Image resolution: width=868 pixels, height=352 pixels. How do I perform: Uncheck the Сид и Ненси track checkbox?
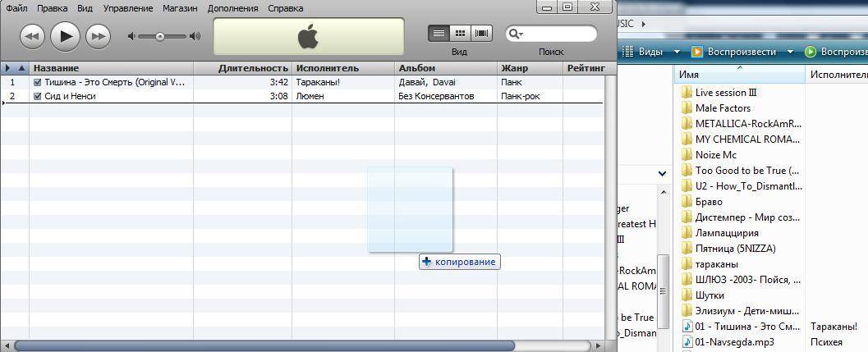coord(37,96)
